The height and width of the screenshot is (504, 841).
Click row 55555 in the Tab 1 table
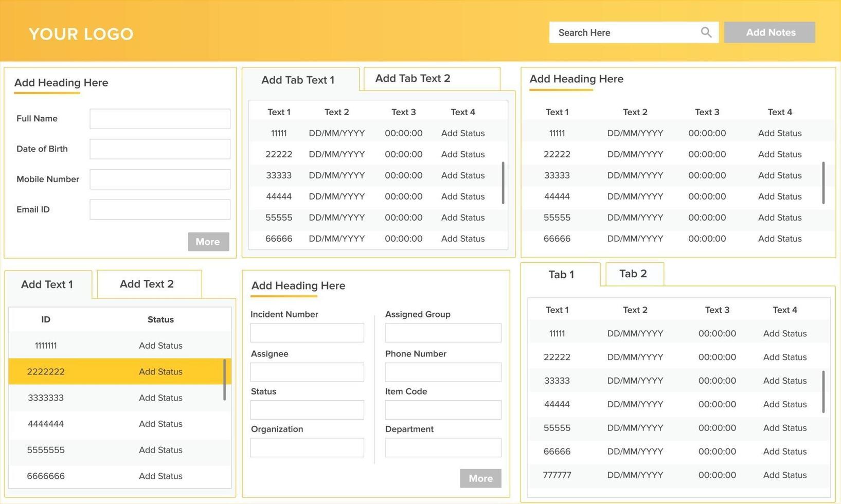pos(669,427)
